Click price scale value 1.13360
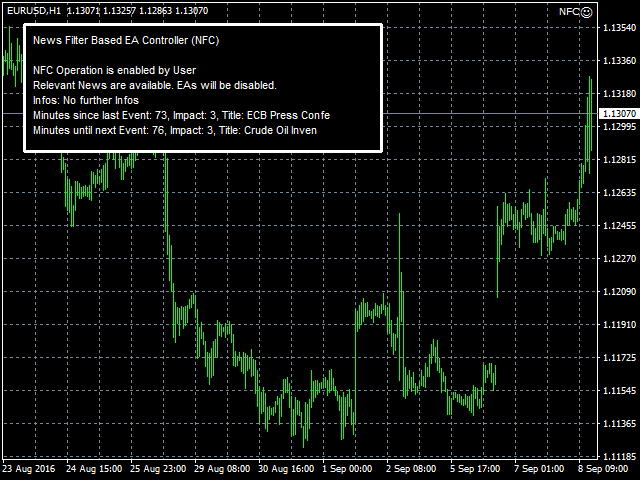 pos(619,61)
